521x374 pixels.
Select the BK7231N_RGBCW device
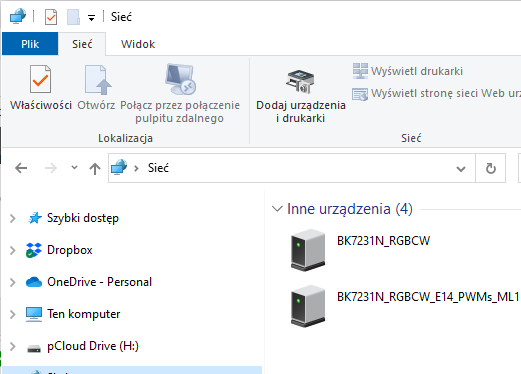[x=360, y=249]
